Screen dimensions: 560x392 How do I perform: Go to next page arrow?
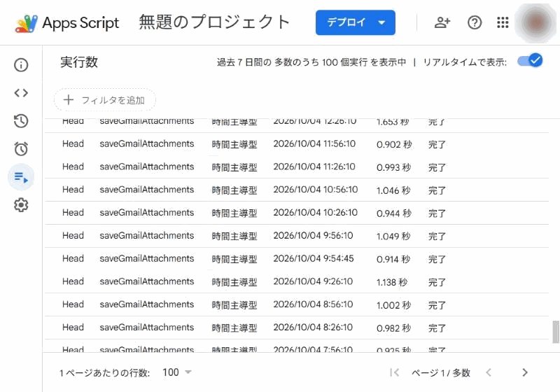[524, 372]
